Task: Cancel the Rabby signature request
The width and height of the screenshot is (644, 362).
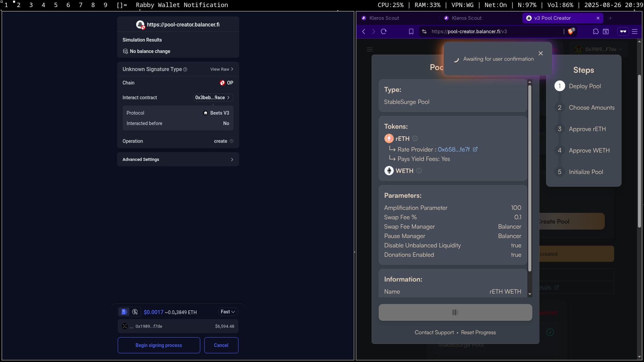Action: tap(221, 345)
